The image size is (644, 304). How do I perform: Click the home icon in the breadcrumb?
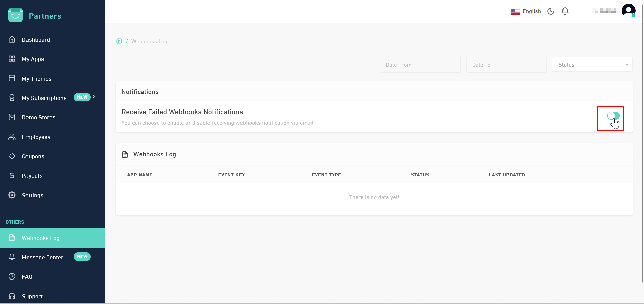[x=119, y=40]
